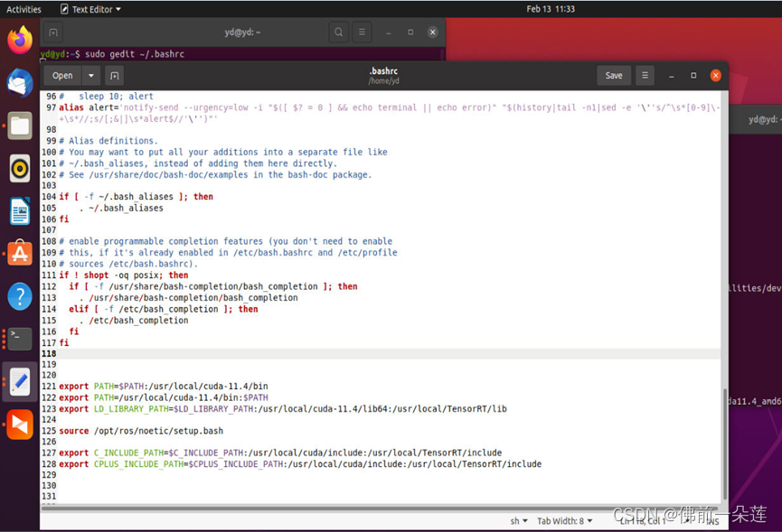The width and height of the screenshot is (782, 532).
Task: Open Firefox from the dock
Action: (20, 40)
